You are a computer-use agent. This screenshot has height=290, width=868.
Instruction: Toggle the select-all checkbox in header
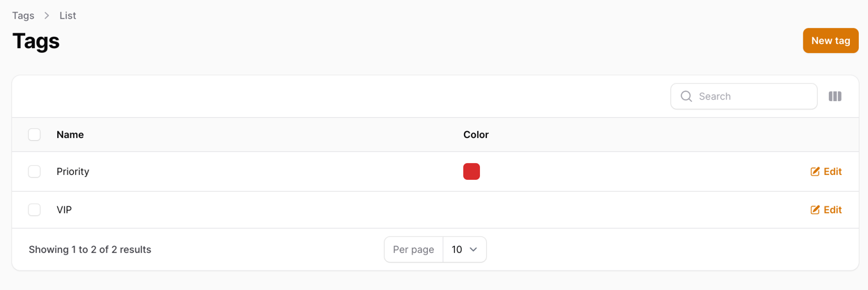(34, 135)
